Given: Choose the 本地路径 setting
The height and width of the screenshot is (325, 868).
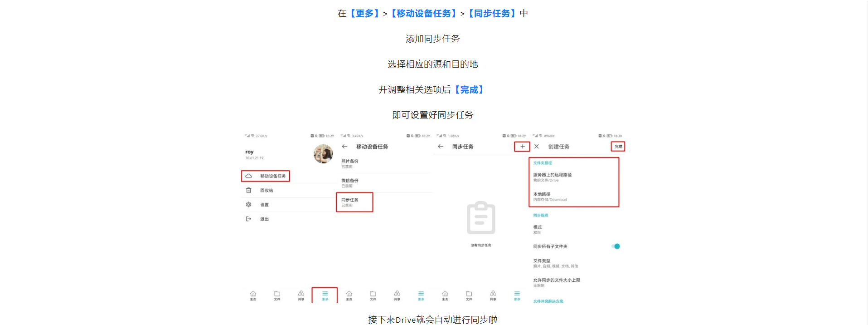Looking at the screenshot, I should click(x=550, y=197).
